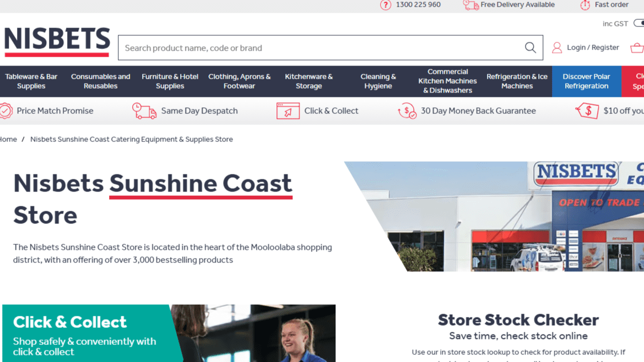Click 30 Day Money Back Guarantee text
This screenshot has height=362, width=644.
pos(478,111)
